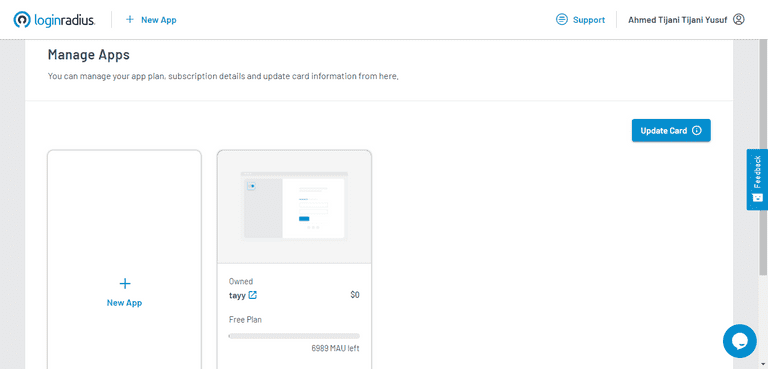This screenshot has height=369, width=768.
Task: Click the user profile avatar icon
Action: [739, 20]
